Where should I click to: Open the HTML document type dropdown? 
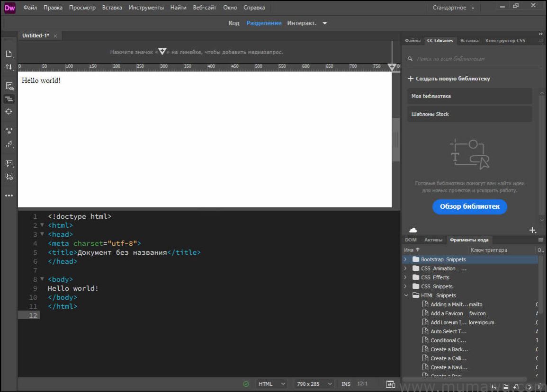pos(271,384)
